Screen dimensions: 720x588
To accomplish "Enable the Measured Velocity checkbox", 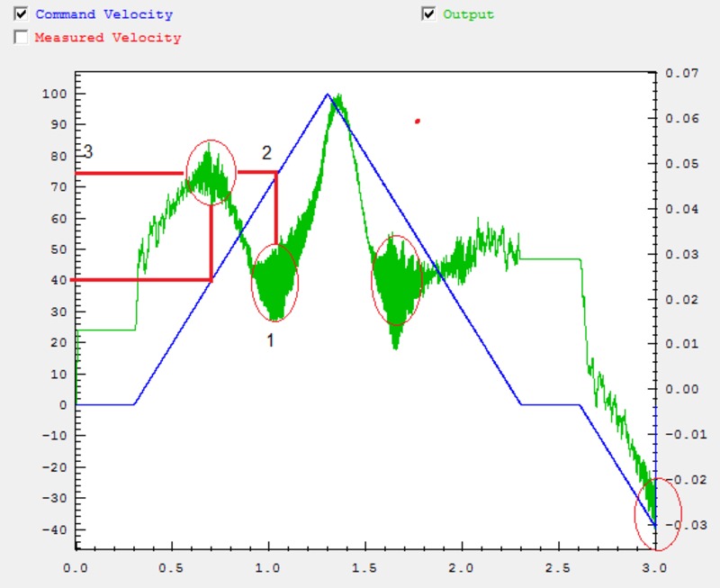I will [x=21, y=37].
